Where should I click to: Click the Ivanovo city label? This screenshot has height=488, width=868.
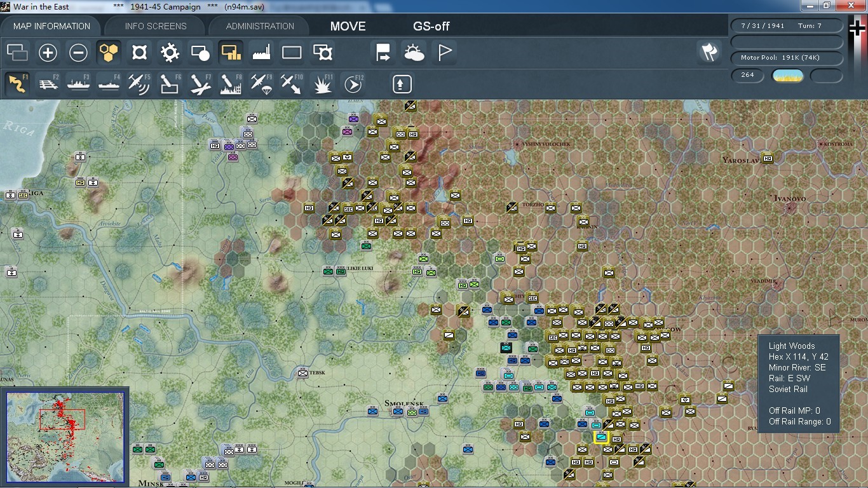790,199
